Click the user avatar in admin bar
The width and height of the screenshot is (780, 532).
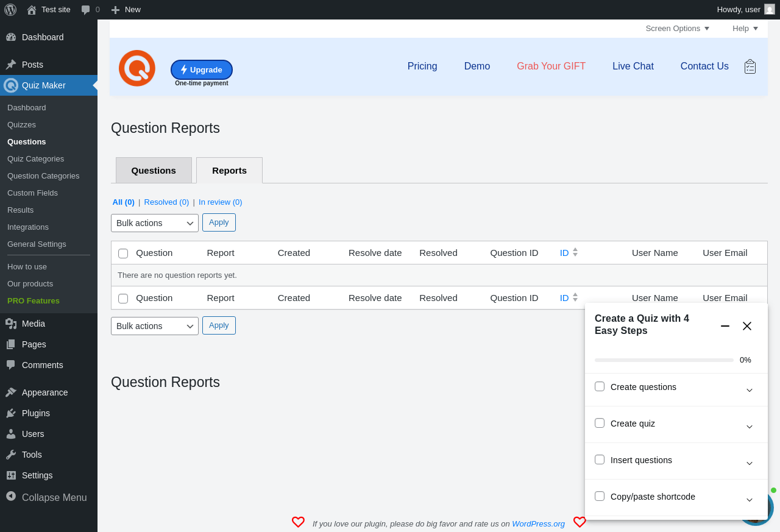point(770,9)
